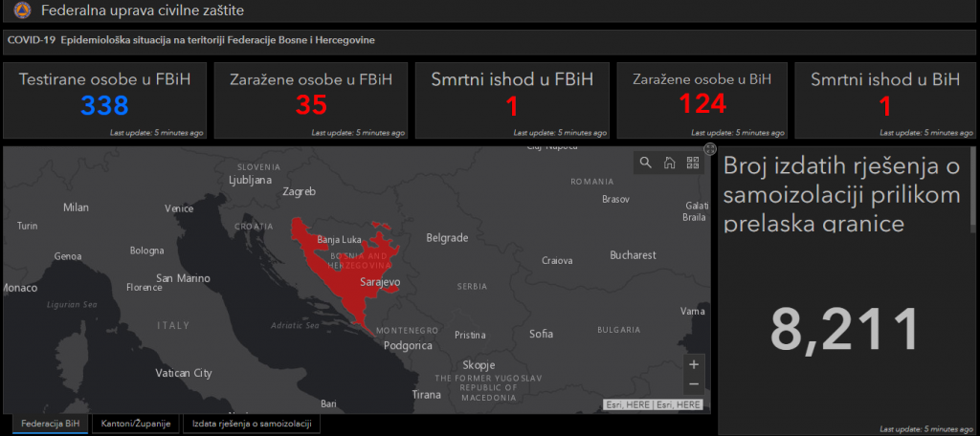The width and height of the screenshot is (980, 436).
Task: Click the Esri, HERE attribution link
Action: pyautogui.click(x=654, y=405)
